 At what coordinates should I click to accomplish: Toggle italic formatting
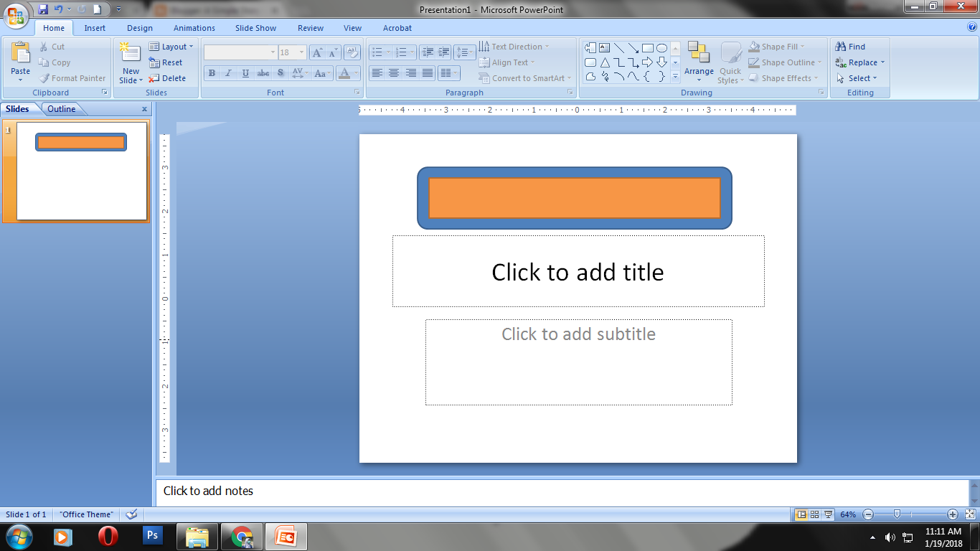[228, 72]
